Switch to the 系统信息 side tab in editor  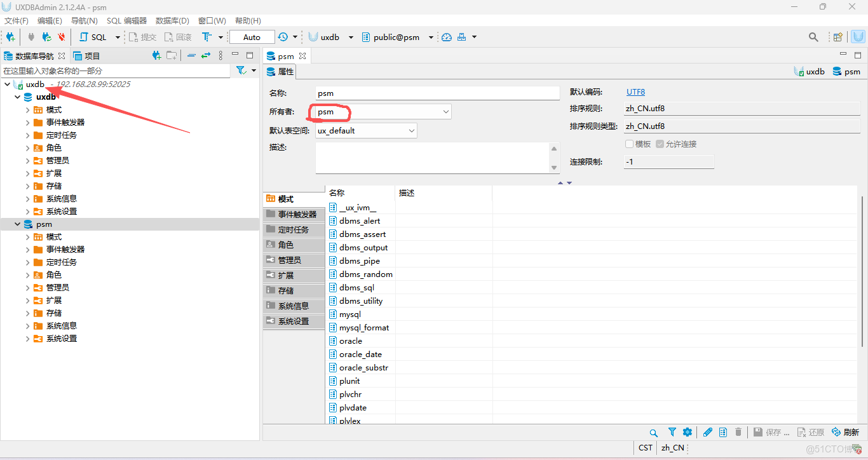click(x=294, y=306)
